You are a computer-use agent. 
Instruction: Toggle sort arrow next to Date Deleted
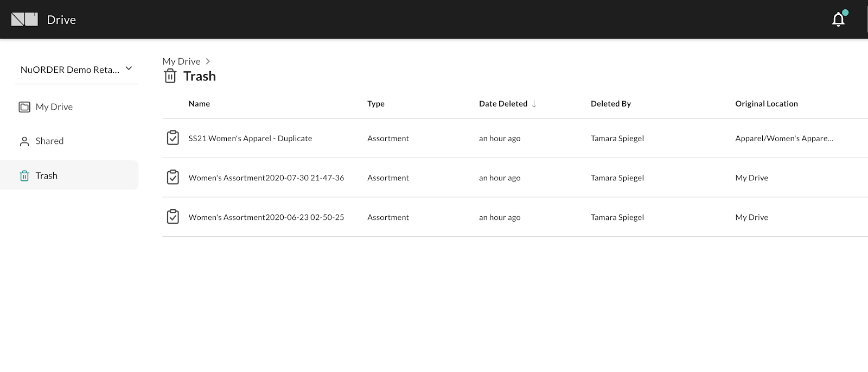click(534, 104)
